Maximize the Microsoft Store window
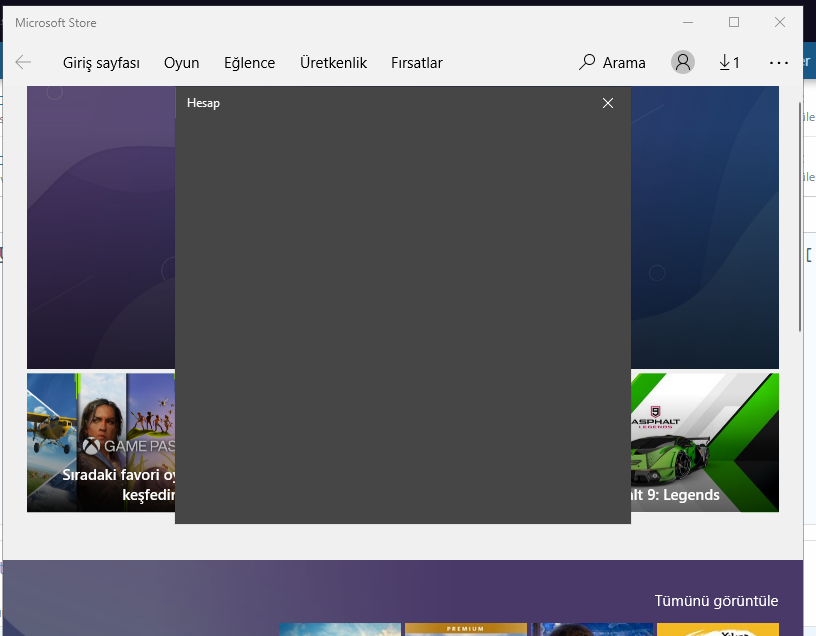 tap(734, 22)
